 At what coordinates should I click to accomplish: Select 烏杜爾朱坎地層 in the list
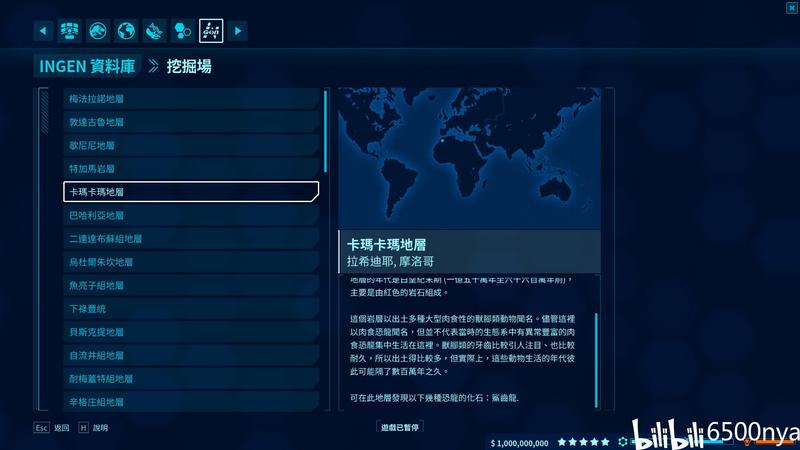pyautogui.click(x=191, y=262)
